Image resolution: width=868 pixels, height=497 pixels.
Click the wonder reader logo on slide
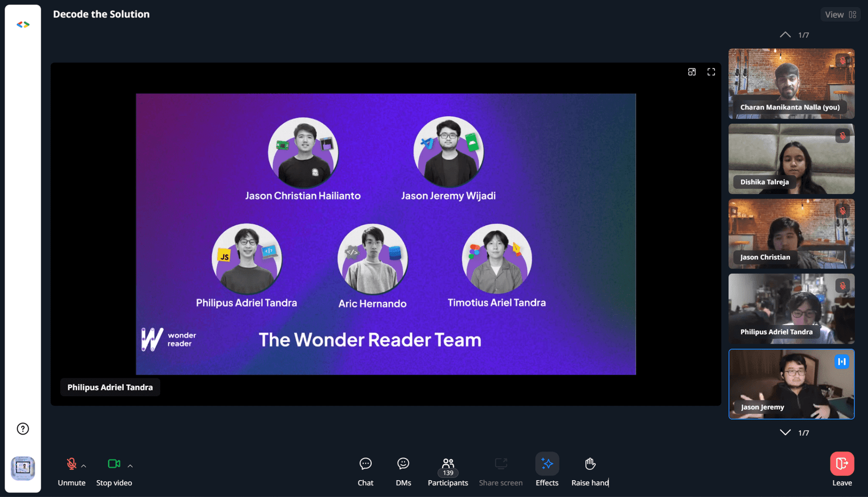[x=169, y=339]
